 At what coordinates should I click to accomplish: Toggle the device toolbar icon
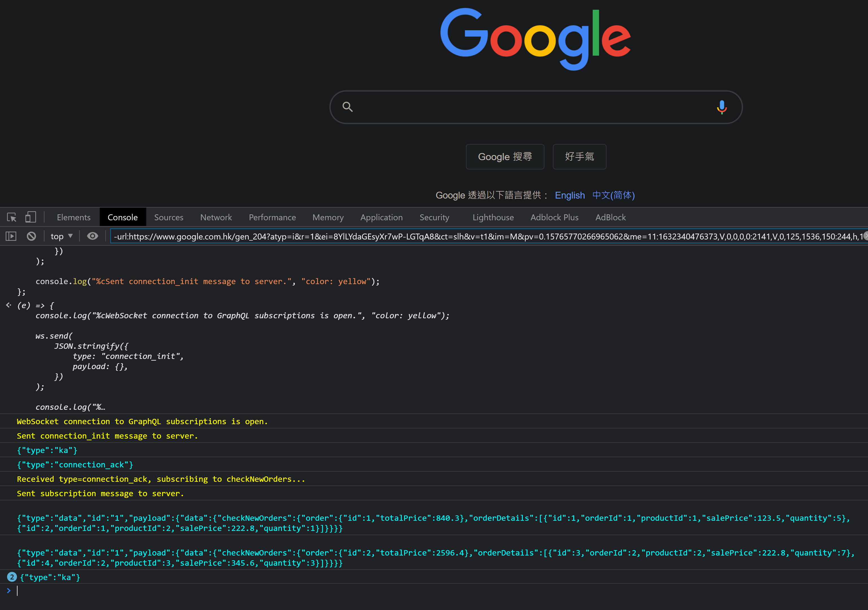tap(30, 217)
